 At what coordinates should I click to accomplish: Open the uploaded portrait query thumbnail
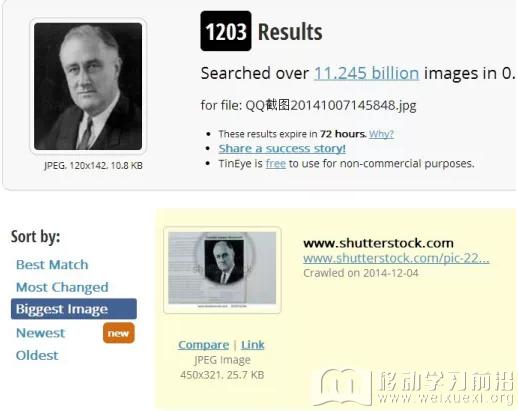point(88,86)
